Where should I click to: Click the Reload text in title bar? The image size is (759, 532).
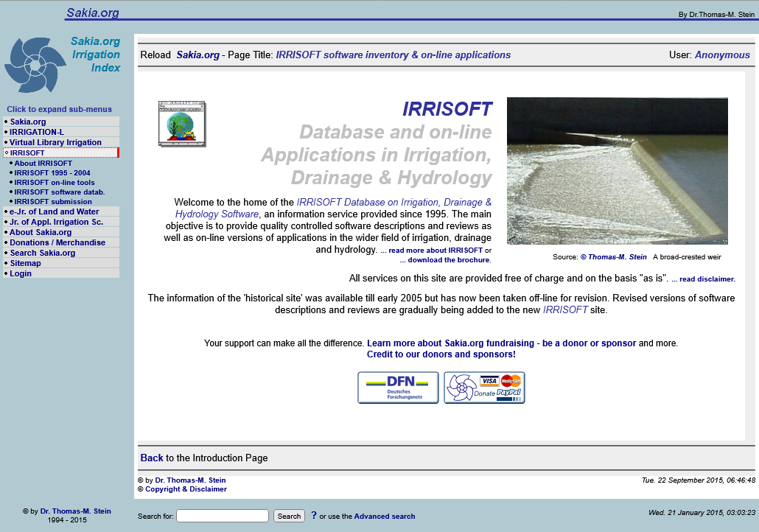pos(155,55)
